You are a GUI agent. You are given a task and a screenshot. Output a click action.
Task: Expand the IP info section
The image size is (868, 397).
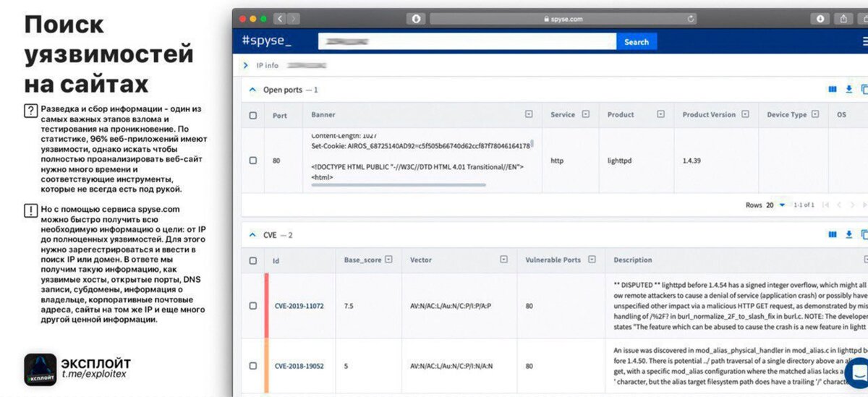[x=246, y=65]
